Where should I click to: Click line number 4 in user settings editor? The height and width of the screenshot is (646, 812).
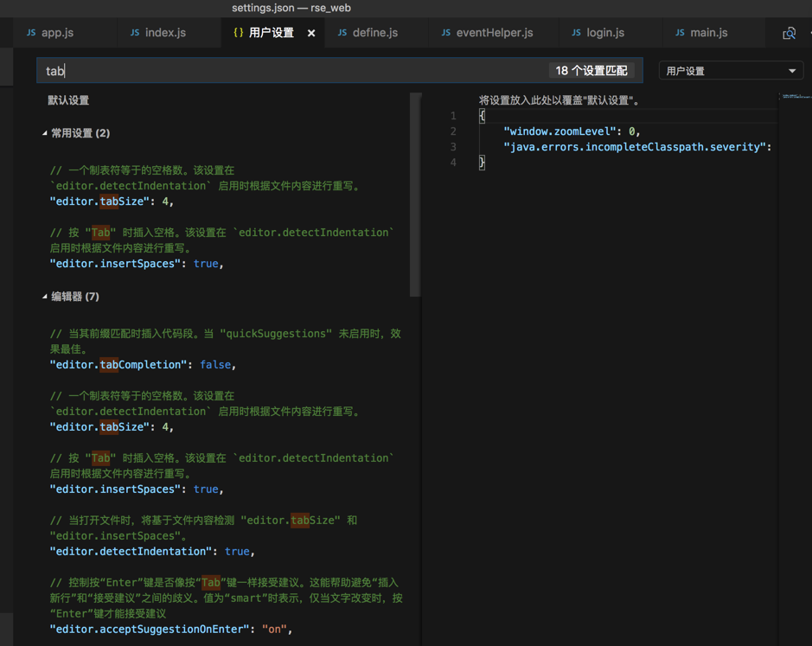click(x=453, y=162)
